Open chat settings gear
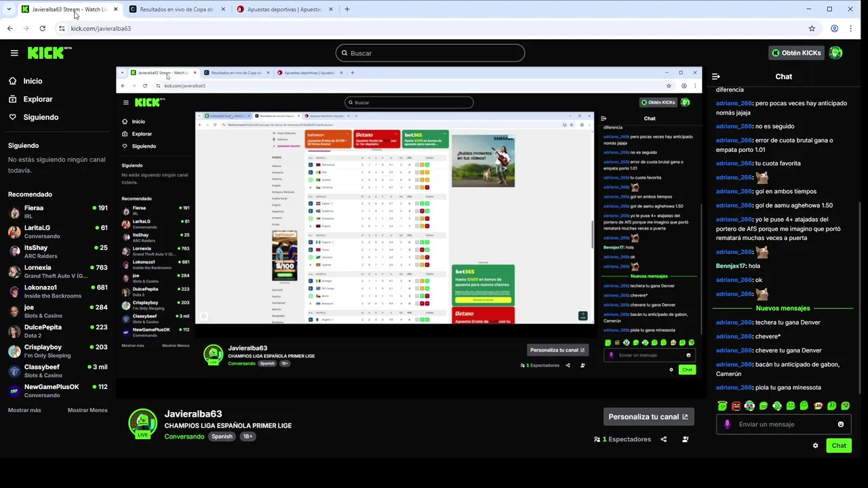The height and width of the screenshot is (488, 868). [x=815, y=445]
